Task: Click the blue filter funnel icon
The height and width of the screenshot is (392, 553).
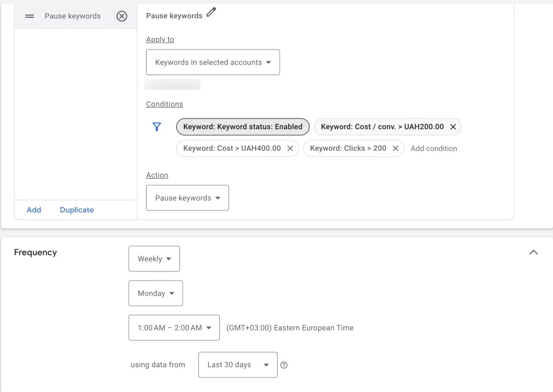Action: click(157, 127)
